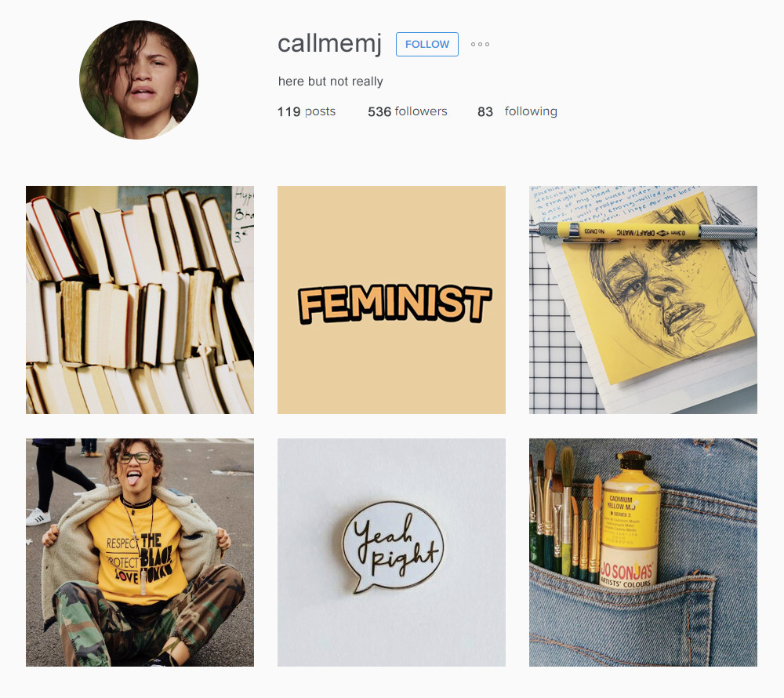Open the callmemj username heading
The image size is (784, 698).
[329, 44]
